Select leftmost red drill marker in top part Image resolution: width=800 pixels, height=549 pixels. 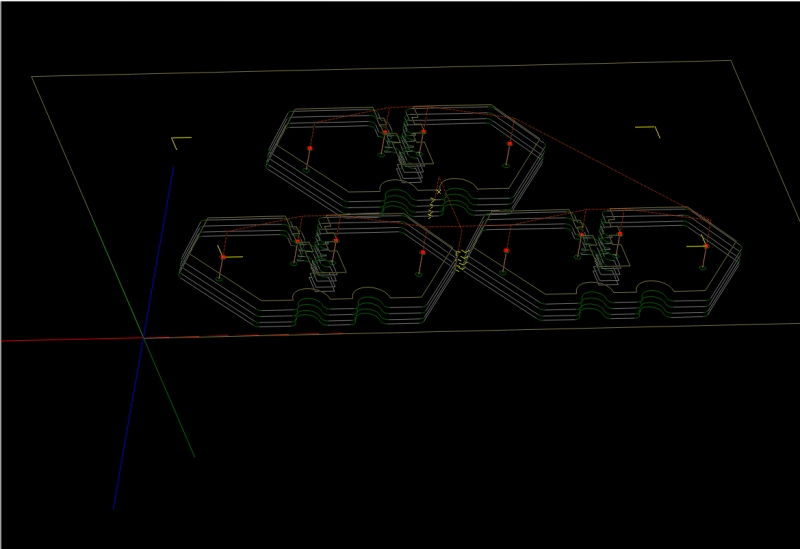point(310,148)
